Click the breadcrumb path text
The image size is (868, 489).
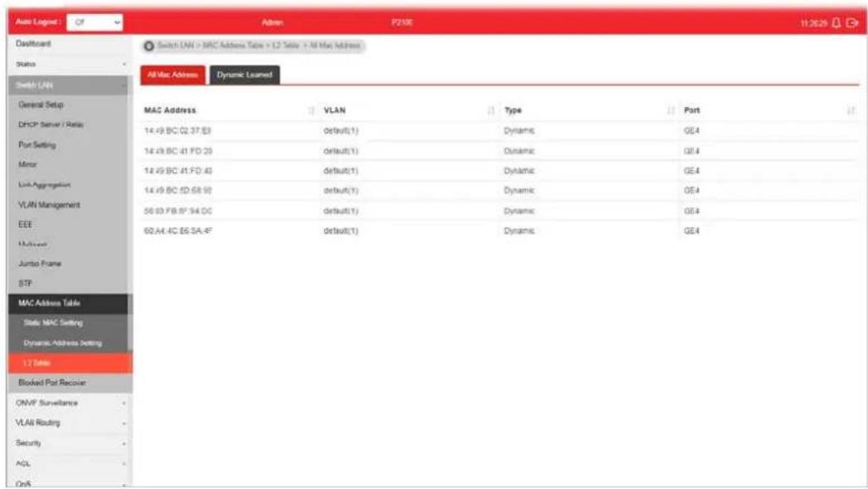pyautogui.click(x=259, y=46)
